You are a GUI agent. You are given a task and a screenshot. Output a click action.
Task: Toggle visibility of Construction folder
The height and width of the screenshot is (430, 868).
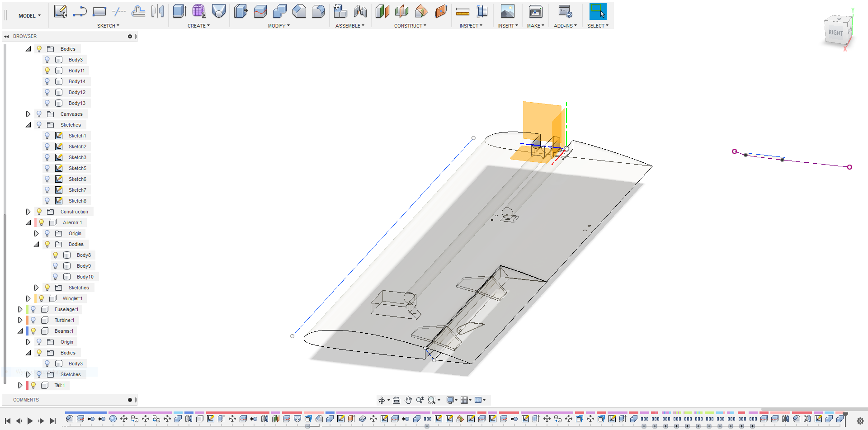pos(39,212)
